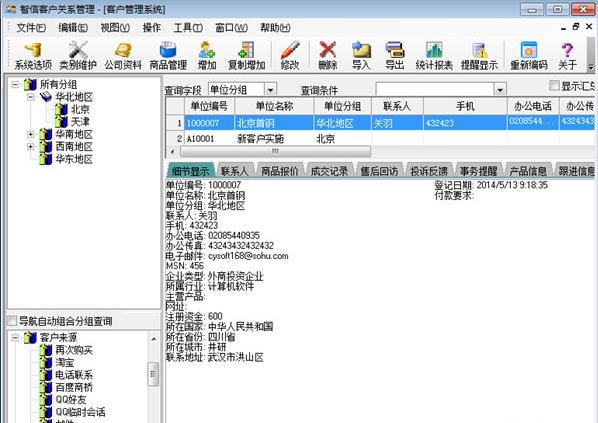Click the horizontal scrollbar below customer table

[275, 151]
